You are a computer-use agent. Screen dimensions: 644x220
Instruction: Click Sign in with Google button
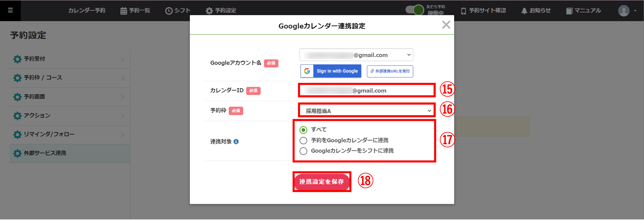coord(331,71)
